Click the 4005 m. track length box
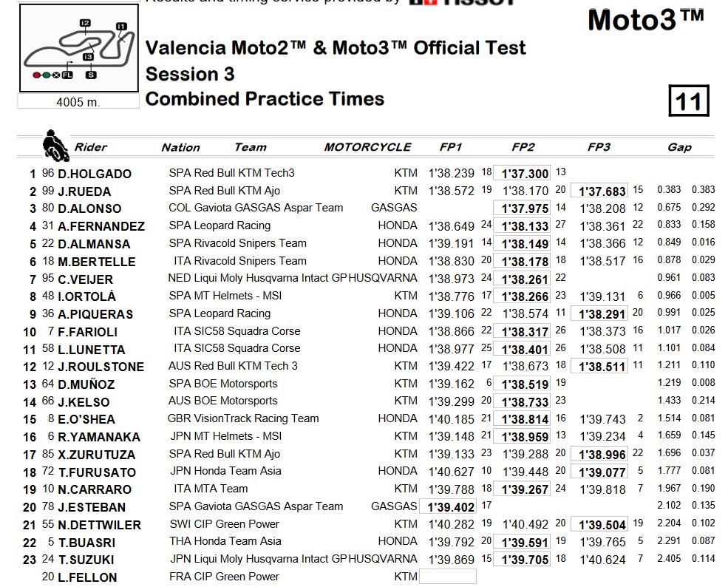 pos(78,101)
